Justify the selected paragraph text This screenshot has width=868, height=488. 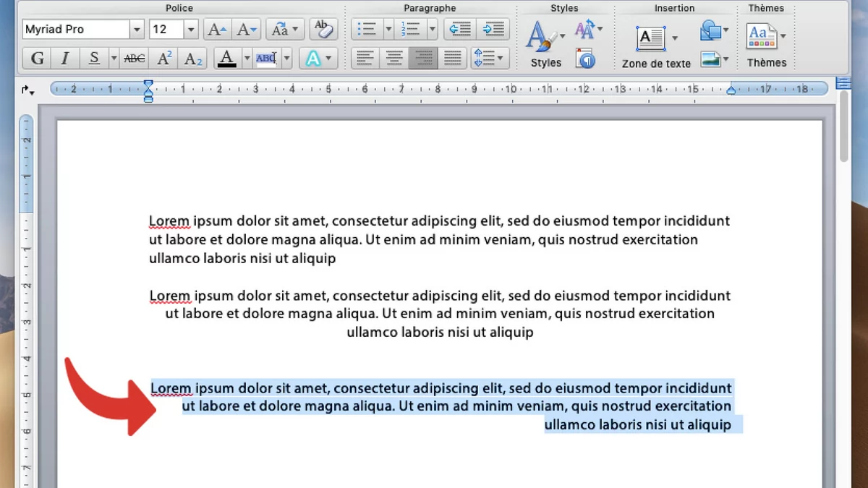451,58
